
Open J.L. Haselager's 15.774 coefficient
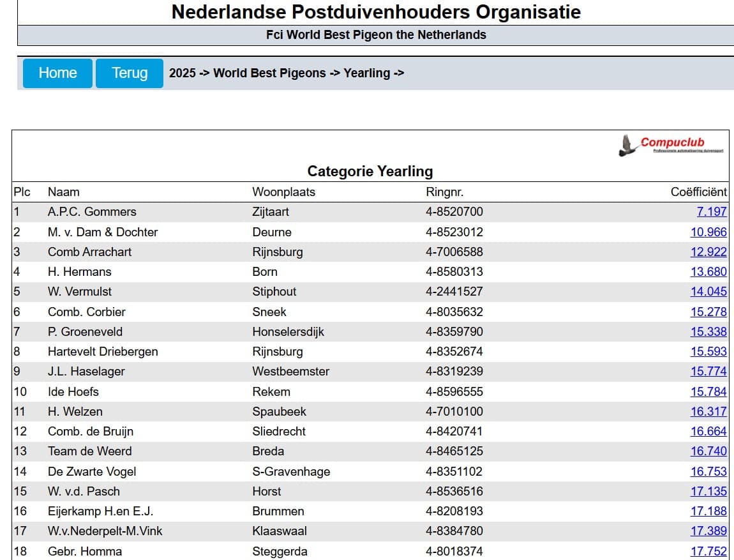pyautogui.click(x=708, y=372)
